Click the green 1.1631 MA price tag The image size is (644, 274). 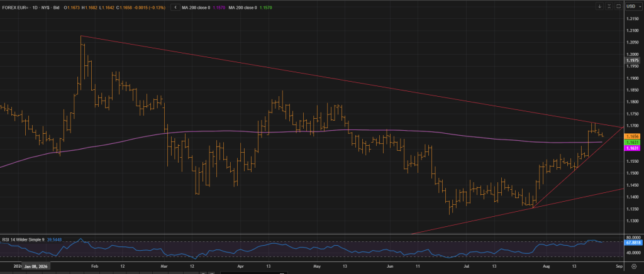632,142
